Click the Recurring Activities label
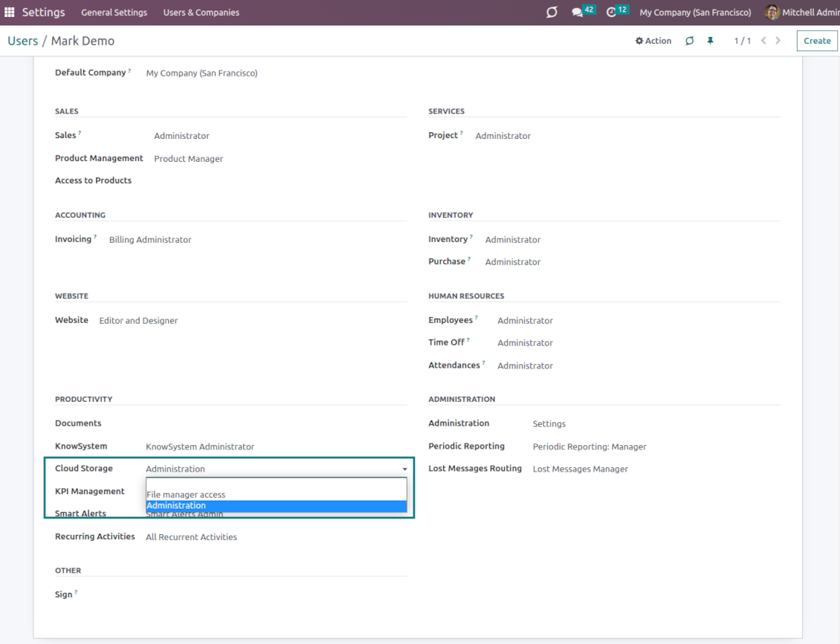Image resolution: width=840 pixels, height=644 pixels. (x=95, y=536)
